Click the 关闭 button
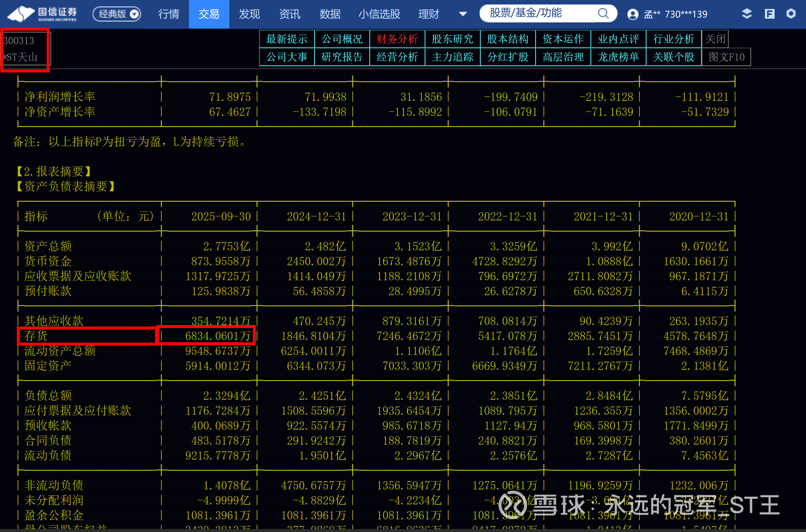 [715, 39]
